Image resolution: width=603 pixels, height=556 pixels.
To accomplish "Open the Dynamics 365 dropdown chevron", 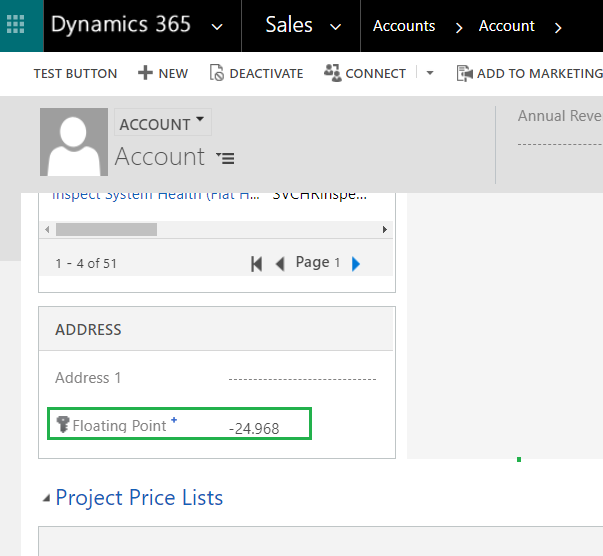I will (x=217, y=27).
